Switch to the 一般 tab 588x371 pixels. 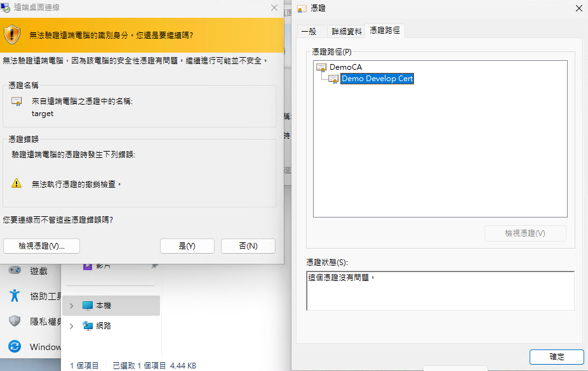[x=309, y=31]
